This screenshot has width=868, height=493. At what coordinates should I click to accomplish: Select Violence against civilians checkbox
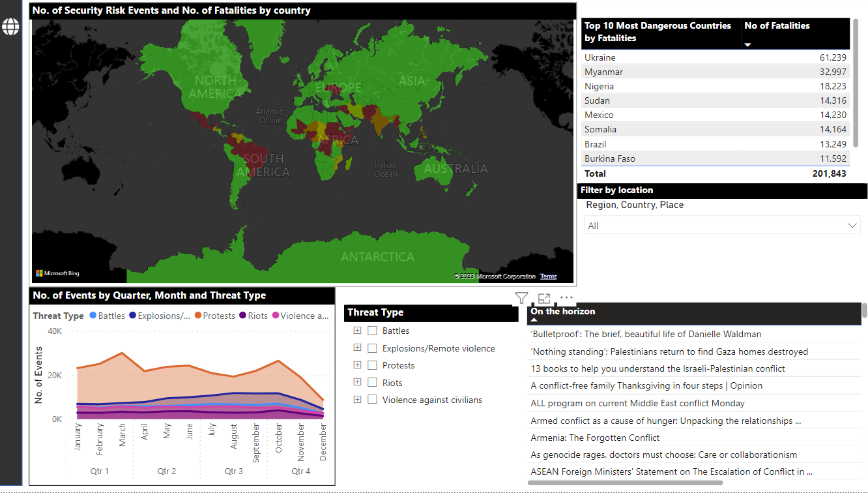tap(373, 400)
